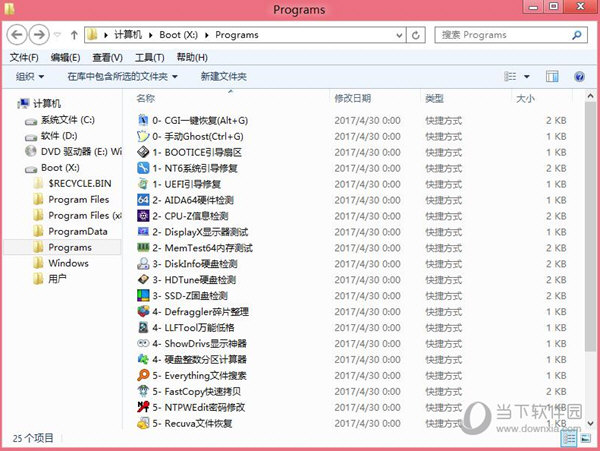Open the help question mark icon
The height and width of the screenshot is (451, 600).
[x=579, y=77]
